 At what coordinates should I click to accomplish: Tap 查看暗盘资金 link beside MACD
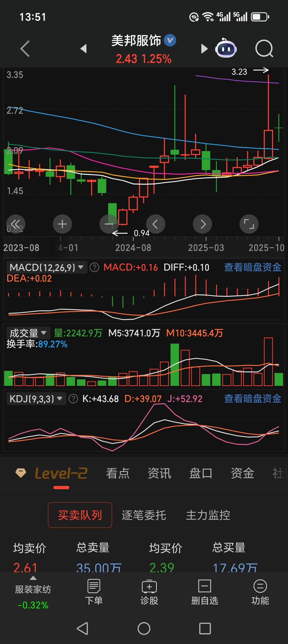(x=253, y=267)
